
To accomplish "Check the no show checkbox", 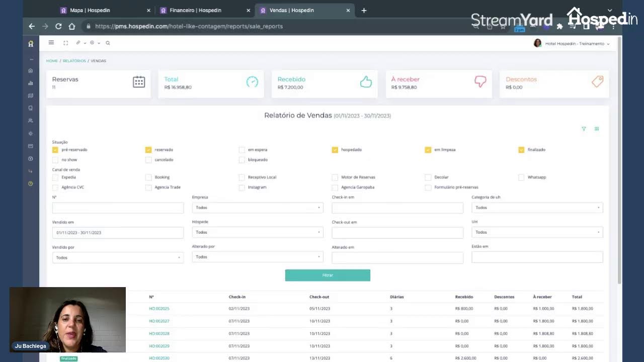I will pyautogui.click(x=55, y=160).
